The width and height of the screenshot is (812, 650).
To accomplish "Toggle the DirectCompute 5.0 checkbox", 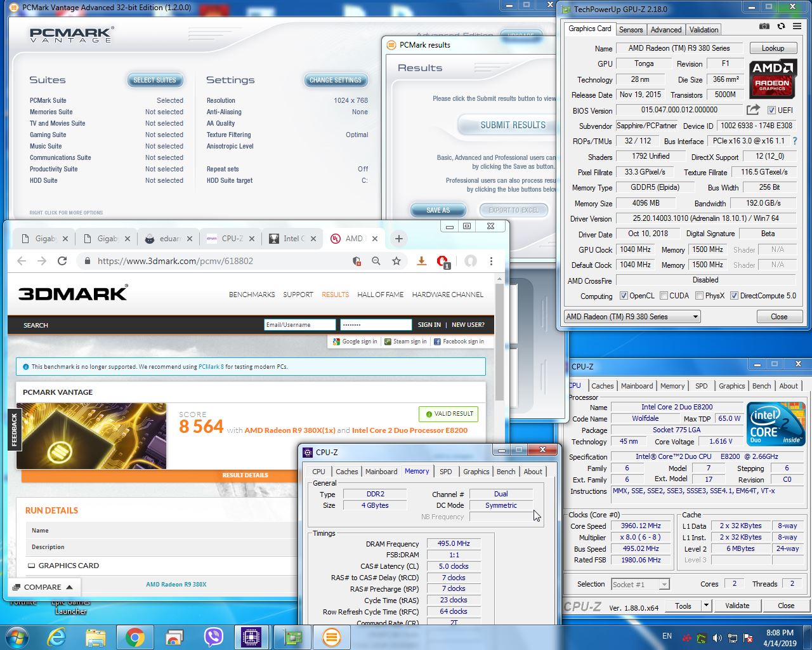I will [734, 296].
